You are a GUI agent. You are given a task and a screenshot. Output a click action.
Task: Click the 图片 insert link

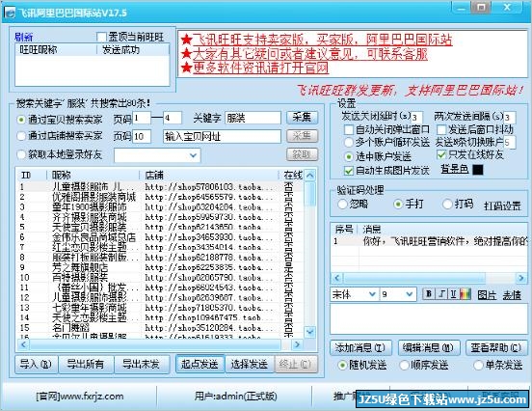click(x=487, y=295)
